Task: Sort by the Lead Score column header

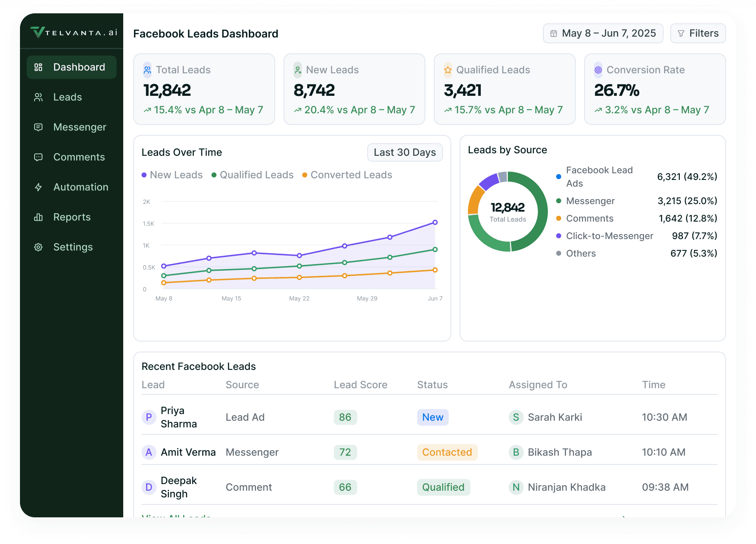Action: 361,385
